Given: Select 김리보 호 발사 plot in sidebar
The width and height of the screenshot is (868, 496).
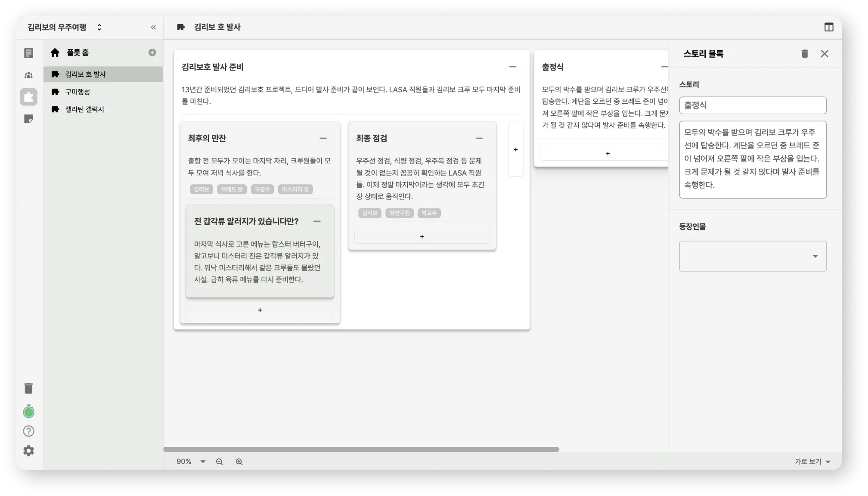Looking at the screenshot, I should [x=103, y=74].
